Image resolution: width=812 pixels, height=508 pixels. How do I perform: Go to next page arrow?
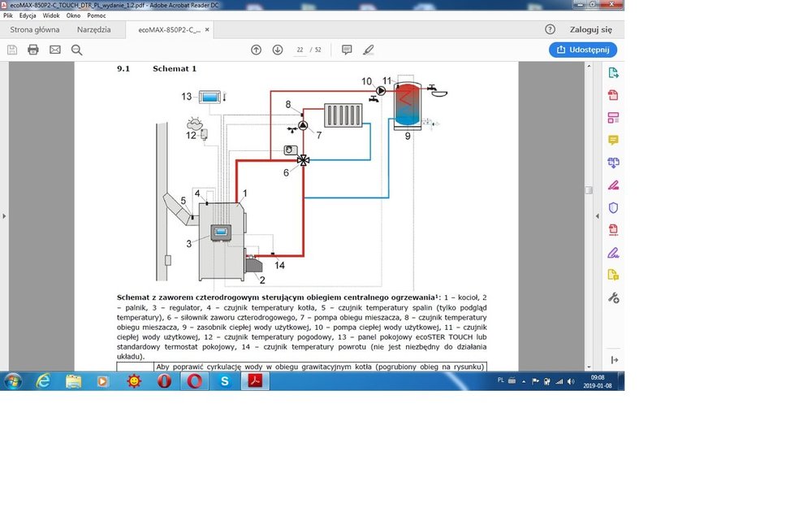(x=278, y=50)
